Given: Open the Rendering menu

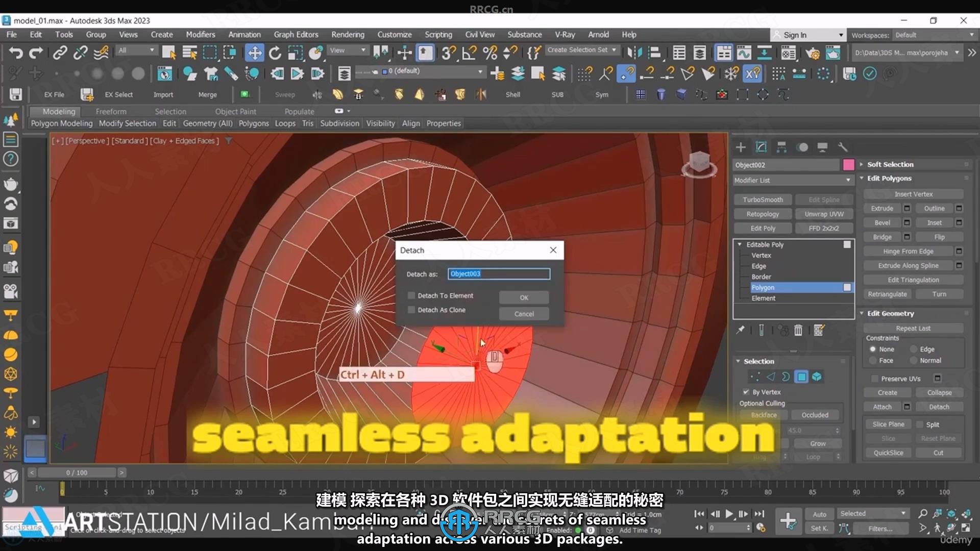Looking at the screenshot, I should pos(348,34).
